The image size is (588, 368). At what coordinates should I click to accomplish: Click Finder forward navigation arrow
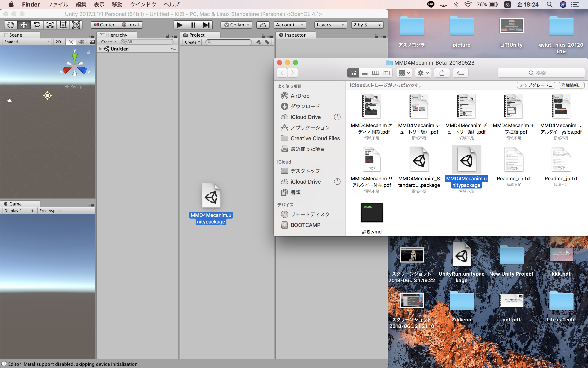point(293,73)
